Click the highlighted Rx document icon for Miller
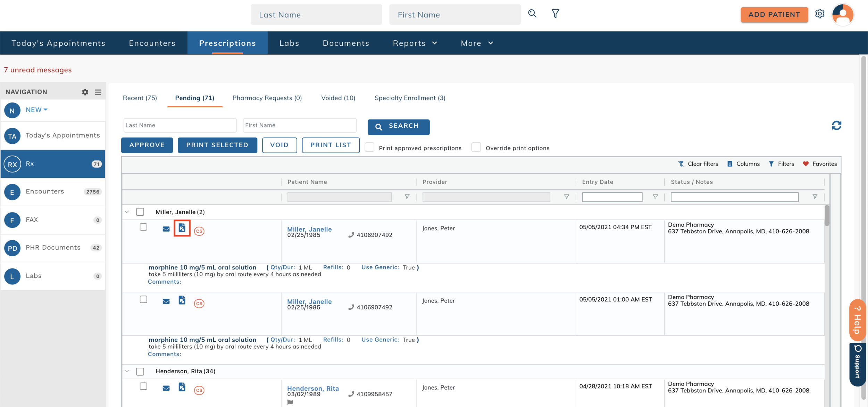Image resolution: width=868 pixels, height=407 pixels. pos(182,228)
